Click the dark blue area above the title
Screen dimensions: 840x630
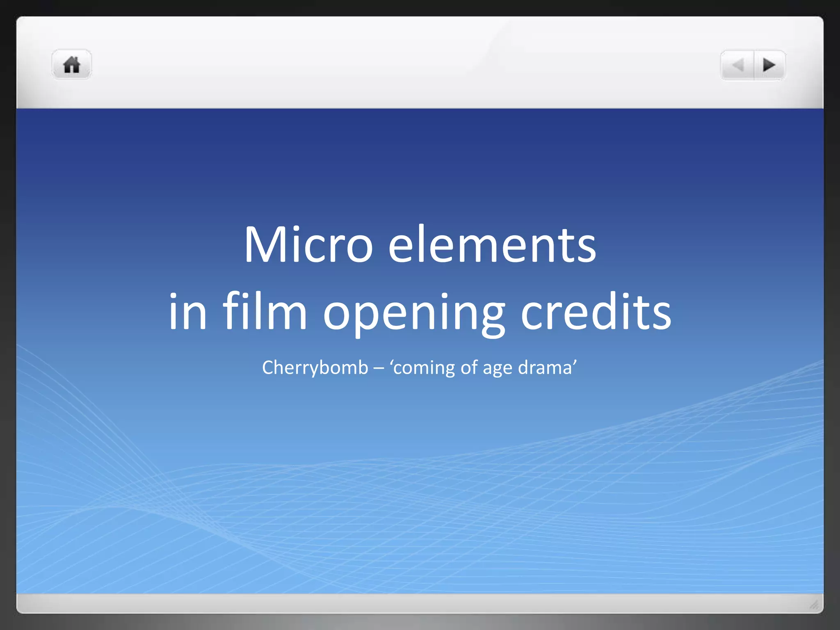[x=420, y=156]
